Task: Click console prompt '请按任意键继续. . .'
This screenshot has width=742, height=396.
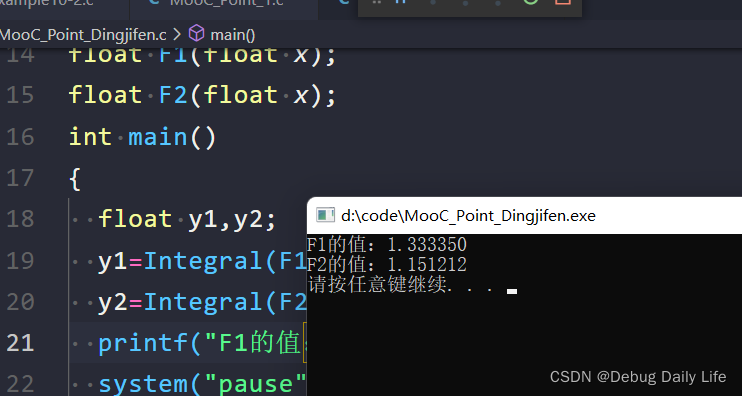Action: point(401,285)
